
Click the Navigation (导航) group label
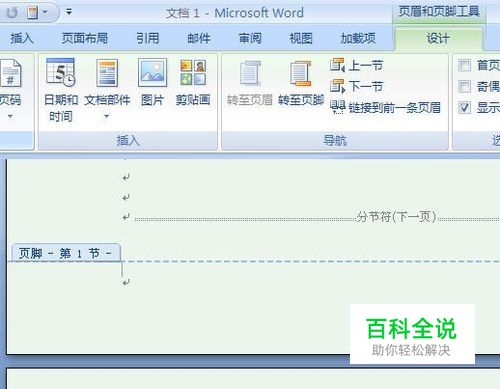coord(335,140)
